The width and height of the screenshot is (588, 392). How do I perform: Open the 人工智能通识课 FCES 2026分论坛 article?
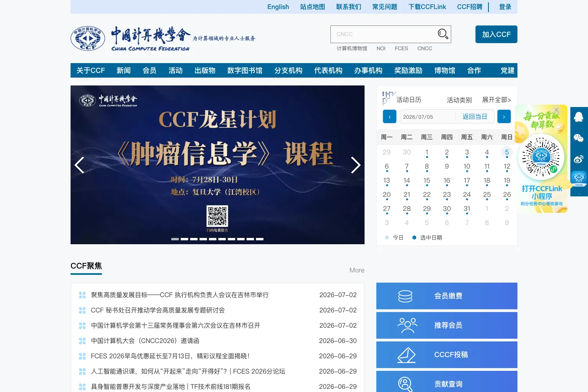pos(188,371)
